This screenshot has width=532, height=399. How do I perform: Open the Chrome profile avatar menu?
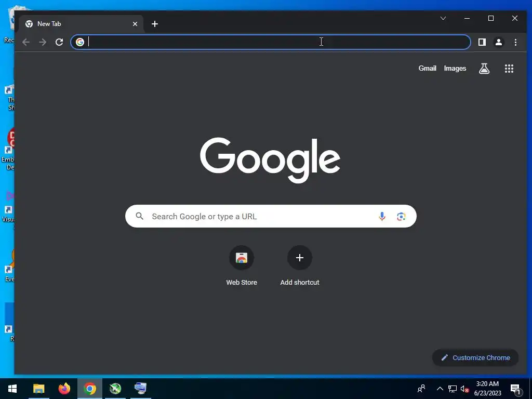click(498, 42)
